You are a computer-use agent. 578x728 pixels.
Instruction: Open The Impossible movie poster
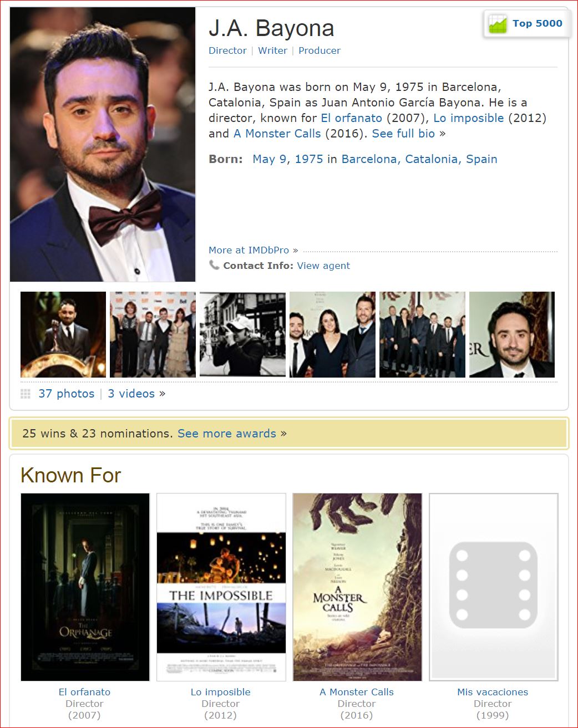click(x=221, y=587)
